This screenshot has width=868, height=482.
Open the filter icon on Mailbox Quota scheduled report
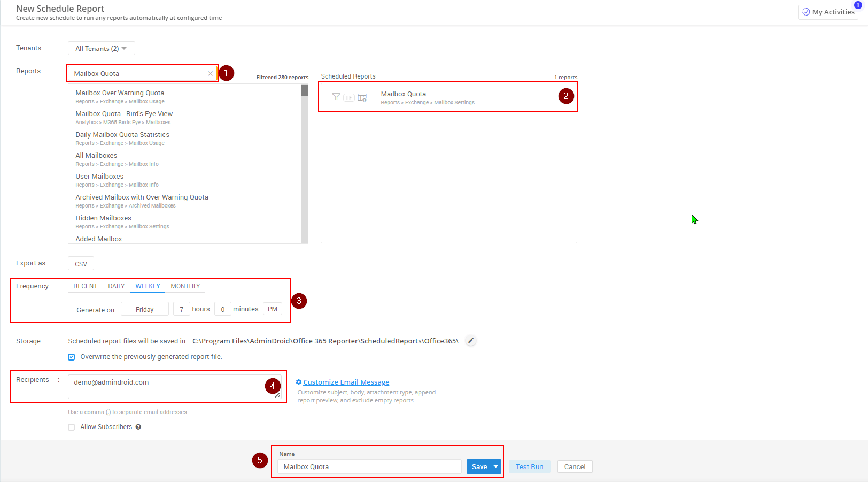[x=336, y=97]
